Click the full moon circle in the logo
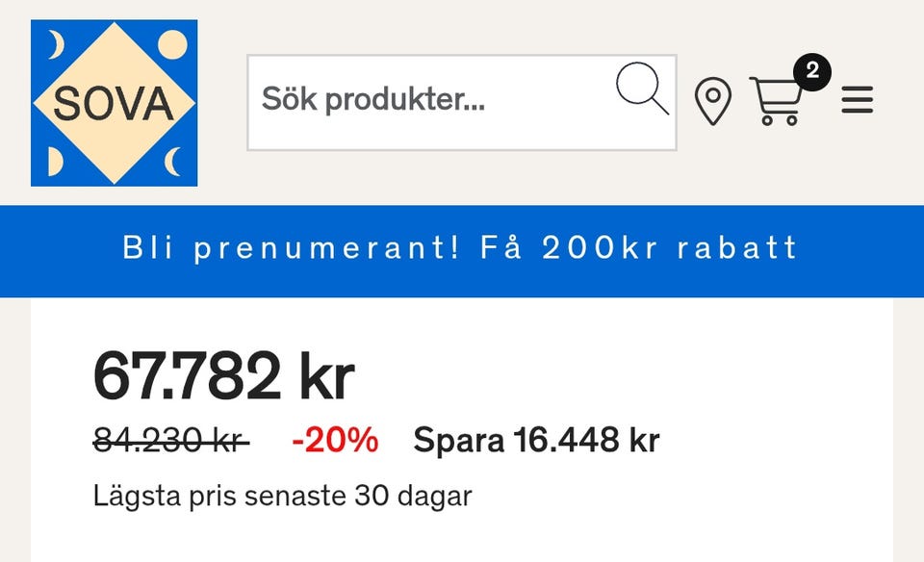 pos(172,44)
